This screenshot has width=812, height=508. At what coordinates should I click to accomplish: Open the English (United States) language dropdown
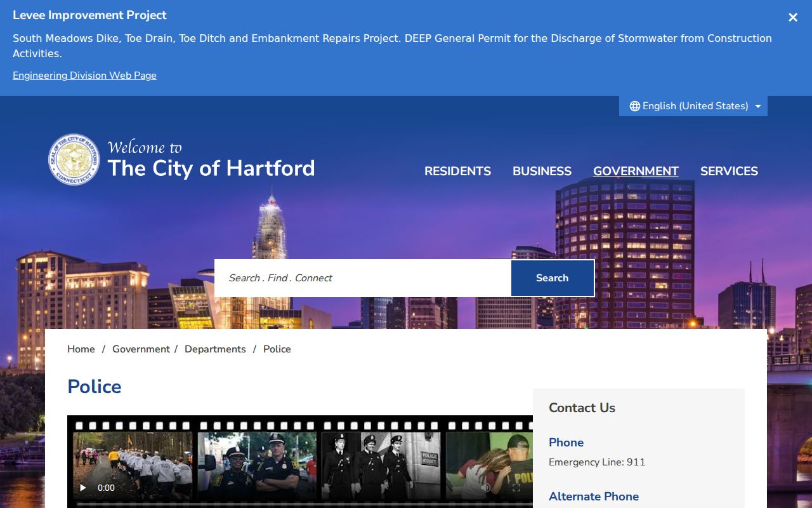[x=693, y=106]
